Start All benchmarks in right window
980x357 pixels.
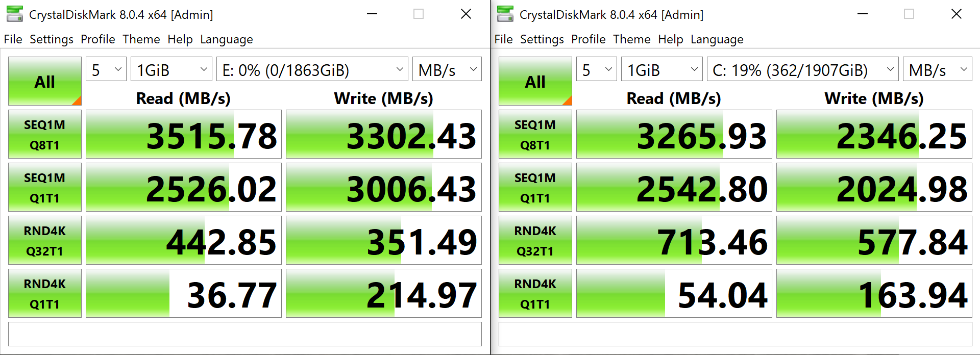pyautogui.click(x=535, y=81)
